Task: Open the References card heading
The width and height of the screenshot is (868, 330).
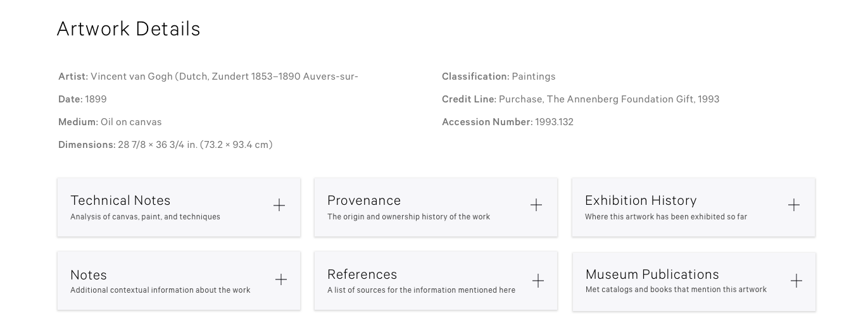Action: click(362, 274)
